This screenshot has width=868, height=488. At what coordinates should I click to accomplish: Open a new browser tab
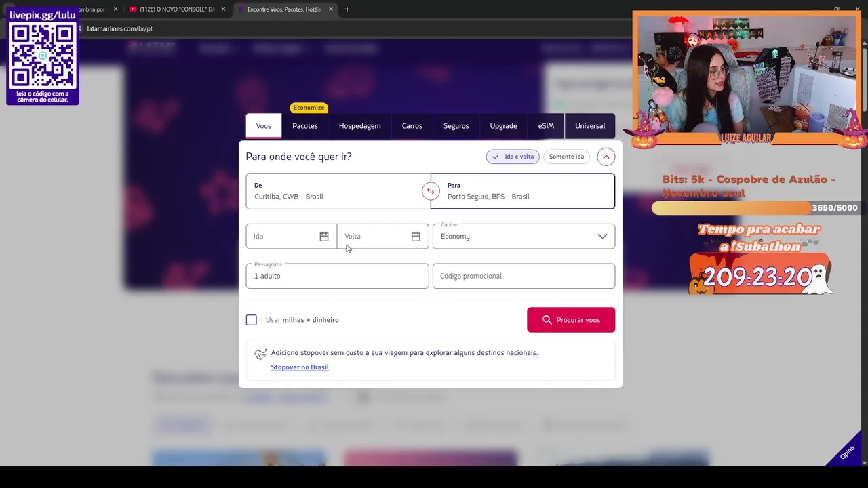[347, 9]
